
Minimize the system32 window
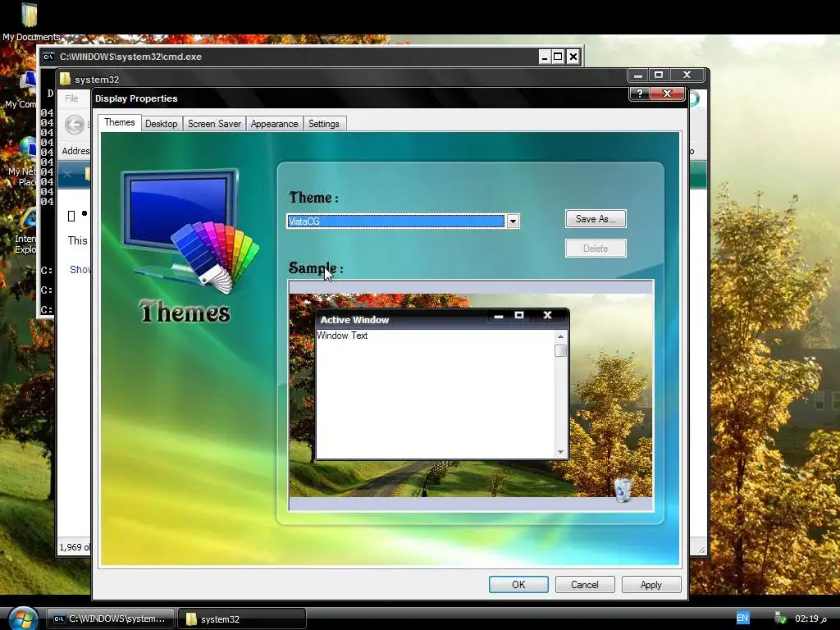pyautogui.click(x=638, y=75)
